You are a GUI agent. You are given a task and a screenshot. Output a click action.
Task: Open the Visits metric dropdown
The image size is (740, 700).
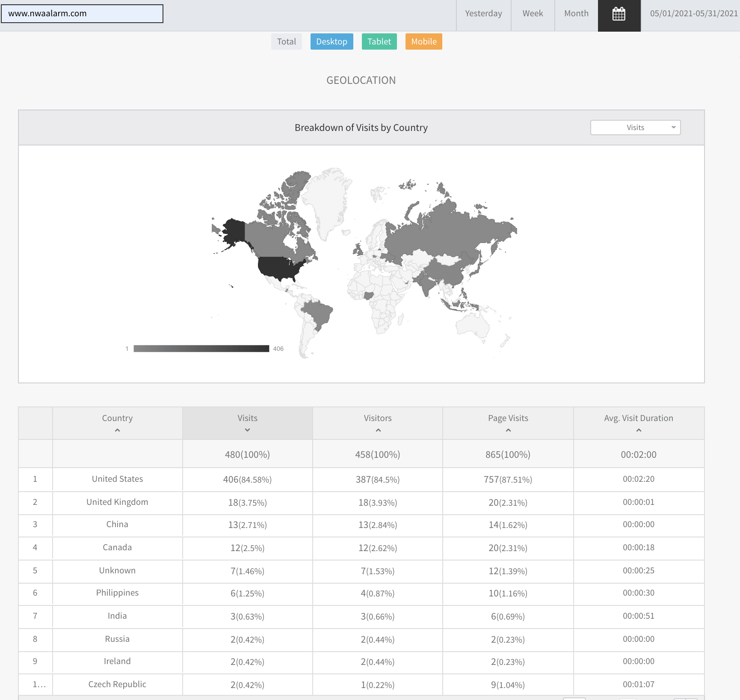coord(635,128)
